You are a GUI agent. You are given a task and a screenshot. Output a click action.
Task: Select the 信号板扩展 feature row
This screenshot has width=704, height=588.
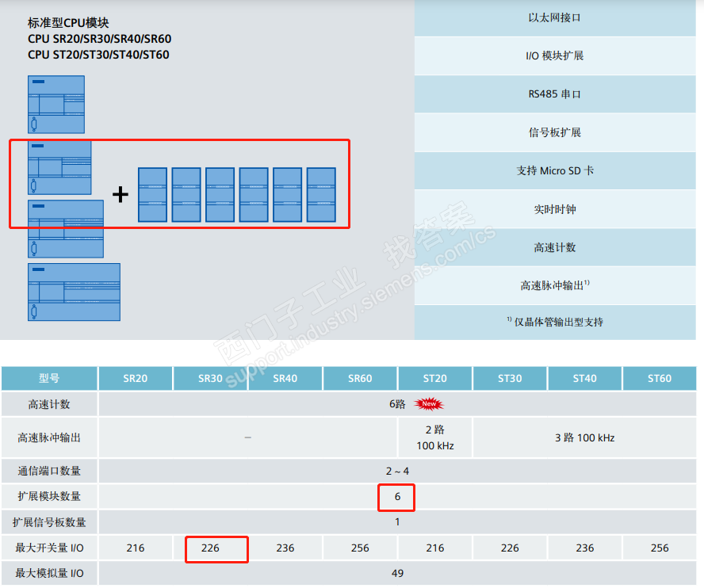555,132
